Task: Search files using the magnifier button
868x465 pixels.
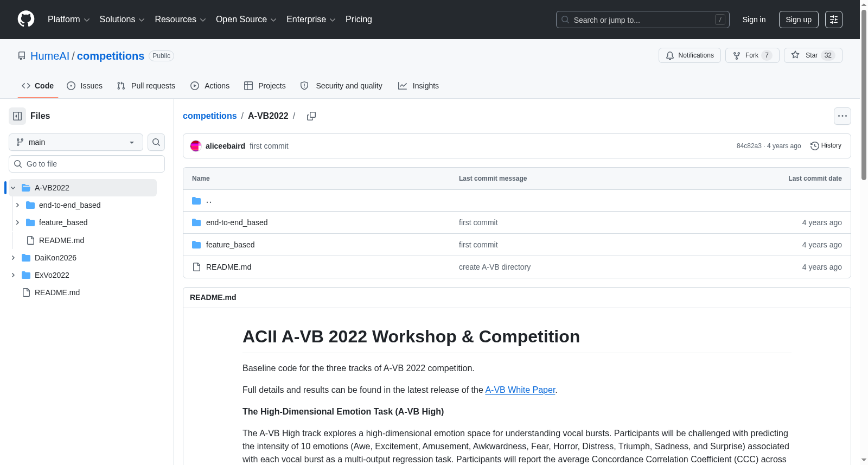Action: pos(156,142)
